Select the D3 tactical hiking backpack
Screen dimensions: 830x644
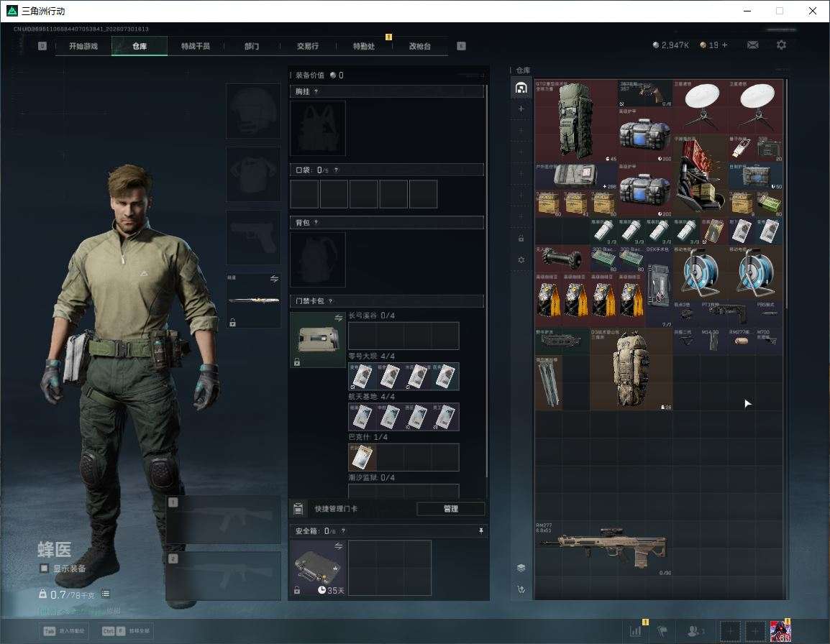click(631, 369)
